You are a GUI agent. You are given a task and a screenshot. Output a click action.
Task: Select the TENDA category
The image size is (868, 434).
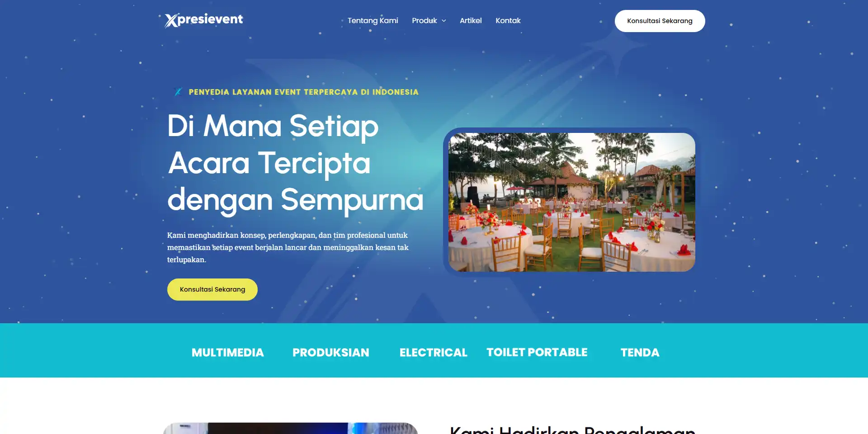pyautogui.click(x=640, y=353)
